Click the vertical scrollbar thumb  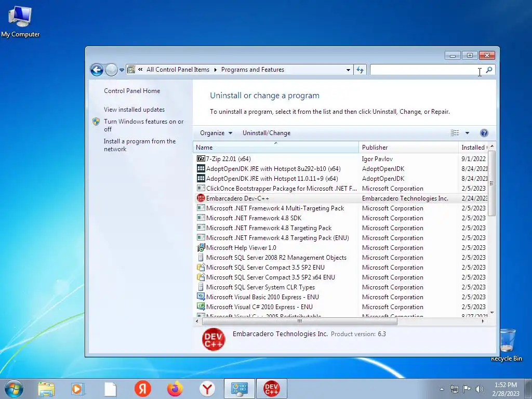[x=491, y=183]
